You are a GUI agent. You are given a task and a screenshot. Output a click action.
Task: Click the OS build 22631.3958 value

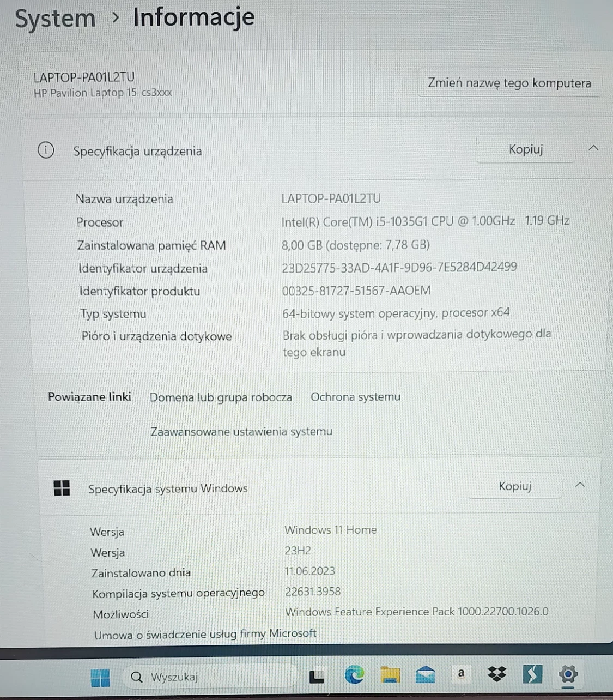point(313,592)
